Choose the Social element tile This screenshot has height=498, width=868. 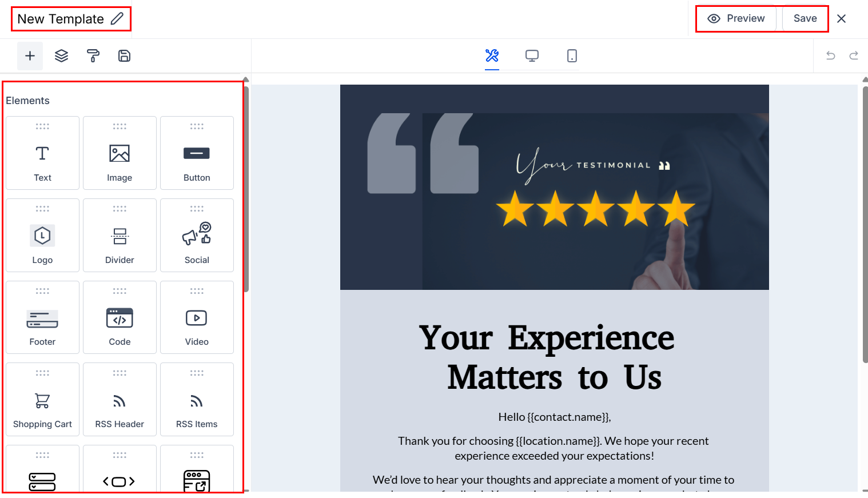click(197, 236)
